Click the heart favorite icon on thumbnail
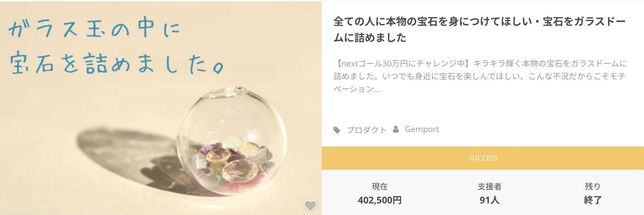644x215 pixels. [310, 206]
